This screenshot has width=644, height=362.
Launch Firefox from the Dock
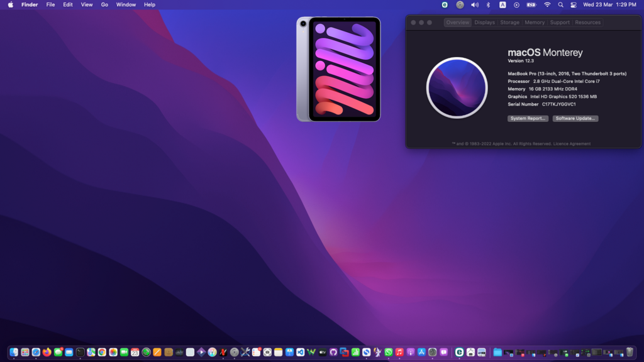click(x=47, y=352)
